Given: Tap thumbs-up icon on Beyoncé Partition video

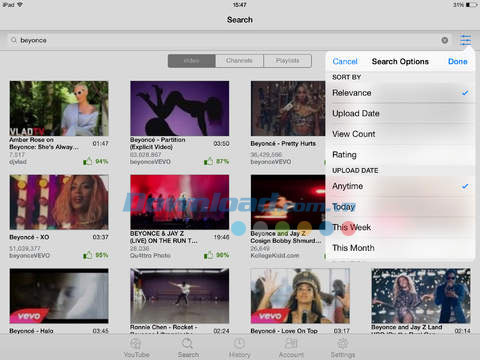Looking at the screenshot, I should (208, 162).
